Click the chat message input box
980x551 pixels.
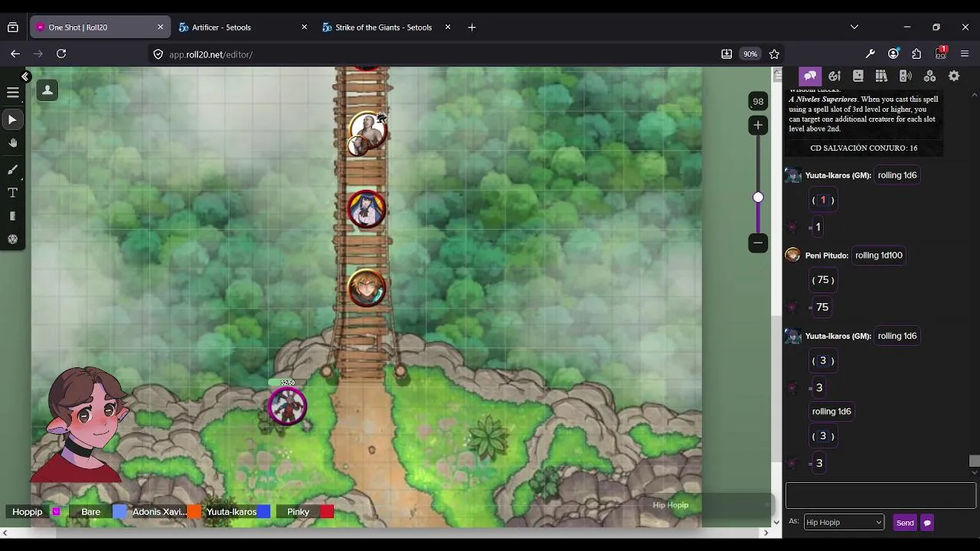[x=880, y=495]
